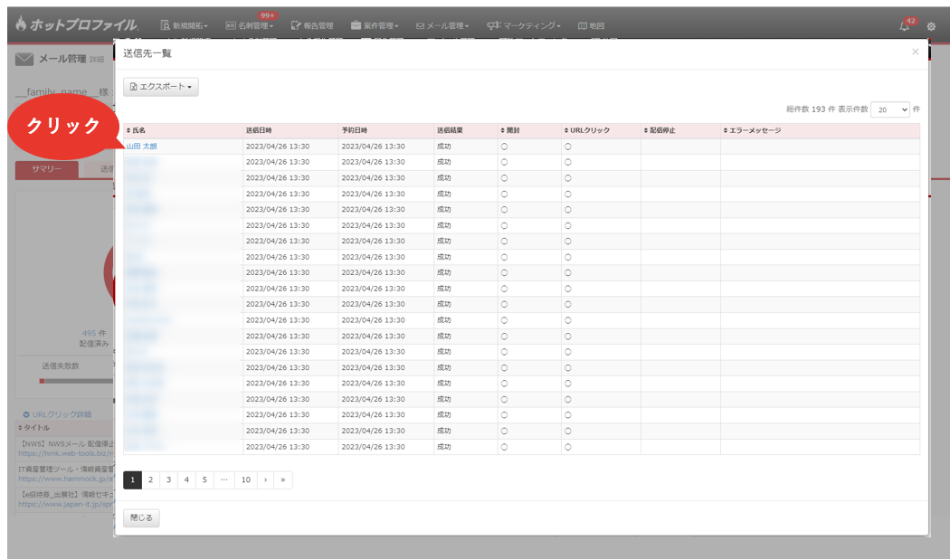Expand the URLクリック詳細 section
This screenshot has width=950, height=560.
(x=57, y=414)
